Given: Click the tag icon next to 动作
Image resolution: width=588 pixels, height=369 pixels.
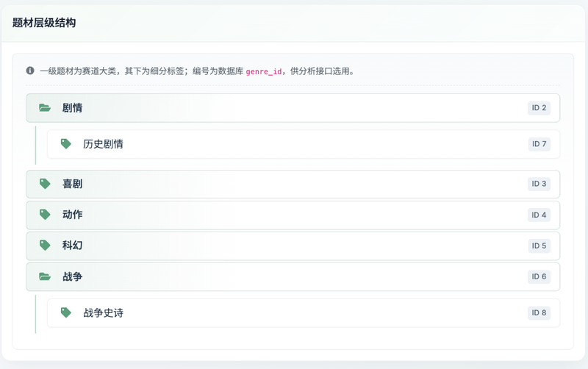Looking at the screenshot, I should tap(45, 215).
